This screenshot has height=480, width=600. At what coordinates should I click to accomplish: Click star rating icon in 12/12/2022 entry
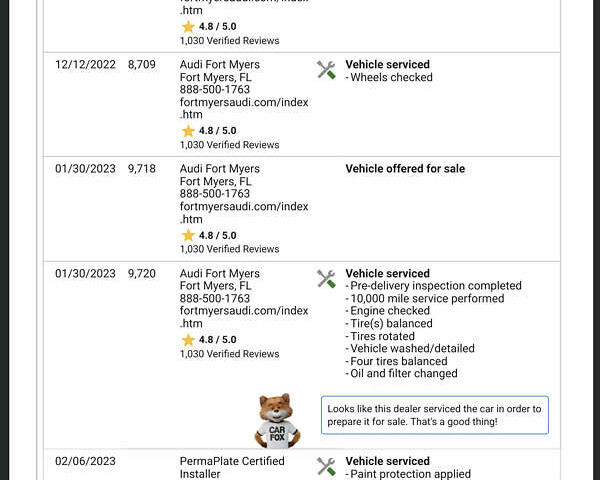click(188, 131)
